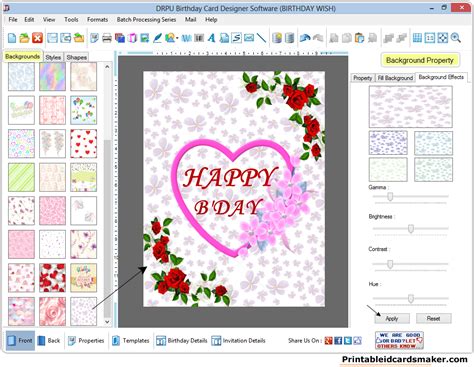Click the Contrast slider handle
474x367 pixels.
(390, 264)
